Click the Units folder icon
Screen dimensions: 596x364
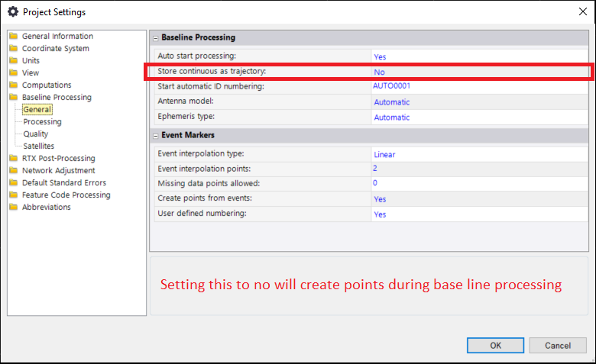click(x=13, y=61)
